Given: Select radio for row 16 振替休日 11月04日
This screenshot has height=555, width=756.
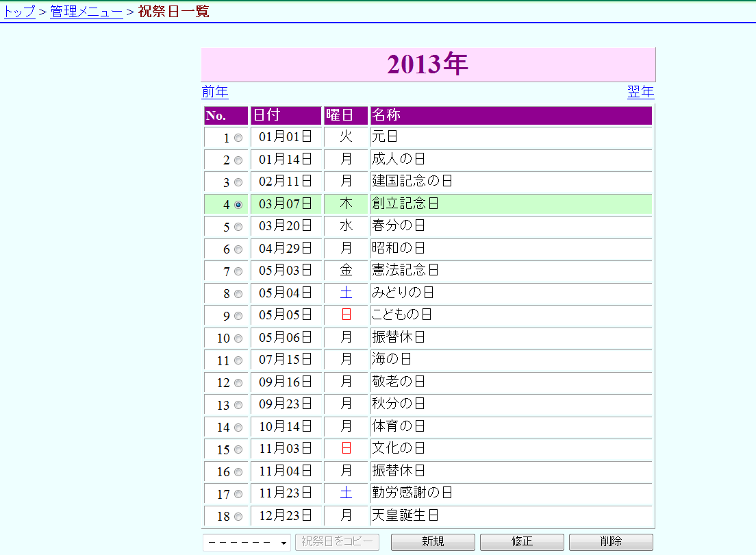Looking at the screenshot, I should 238,472.
